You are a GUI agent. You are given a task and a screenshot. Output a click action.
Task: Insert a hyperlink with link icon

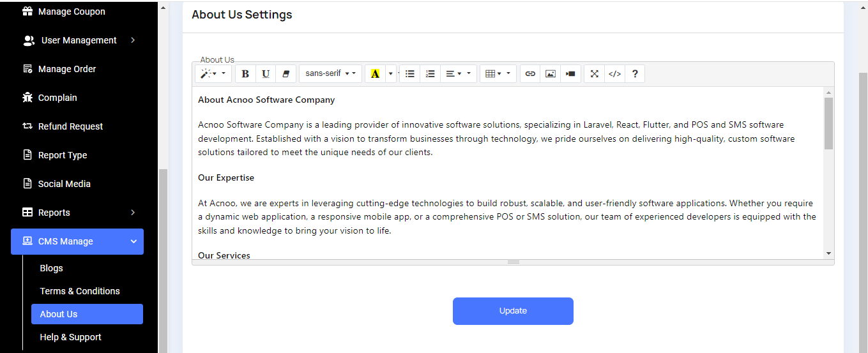(530, 74)
